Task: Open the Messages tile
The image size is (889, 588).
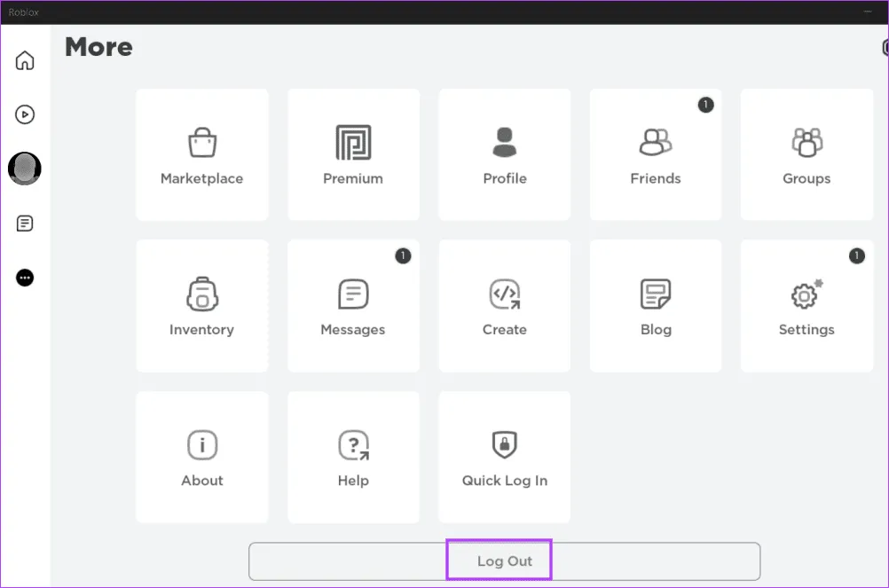Action: (x=352, y=305)
